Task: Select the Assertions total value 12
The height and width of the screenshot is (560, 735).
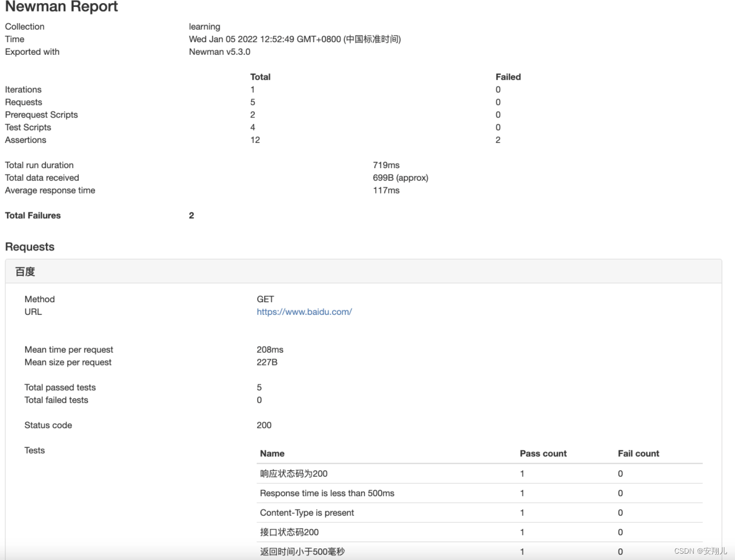Action: [x=255, y=140]
